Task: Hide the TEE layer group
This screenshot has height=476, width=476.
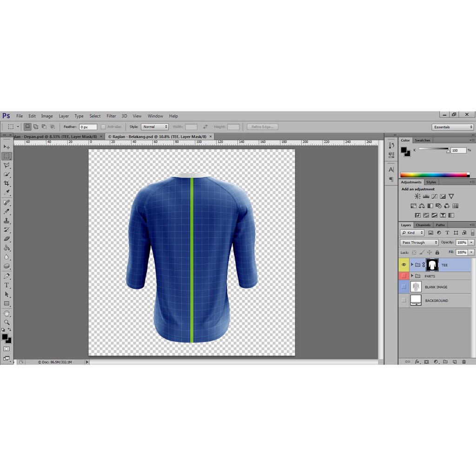Action: [x=403, y=265]
